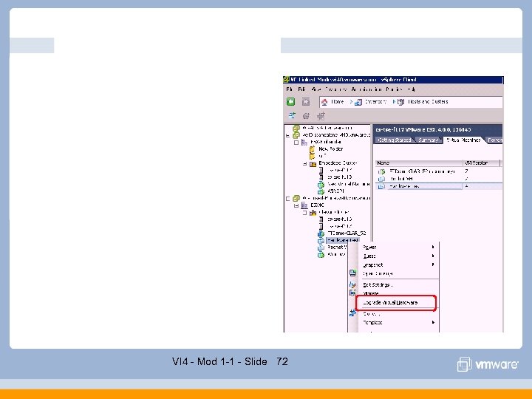Choose Edit Settings from context menu
Viewport: 532px width, 399px height.
pyautogui.click(x=378, y=285)
